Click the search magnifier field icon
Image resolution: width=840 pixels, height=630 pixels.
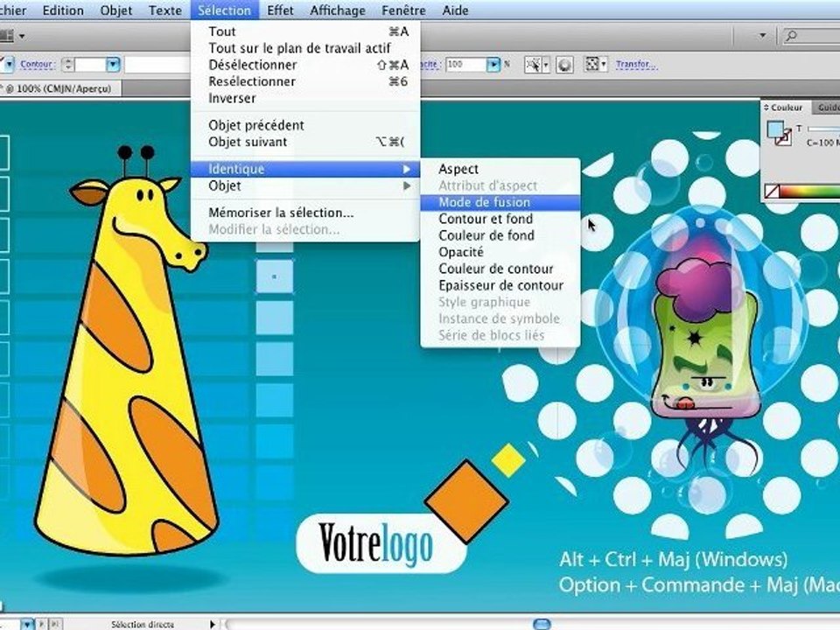791,36
